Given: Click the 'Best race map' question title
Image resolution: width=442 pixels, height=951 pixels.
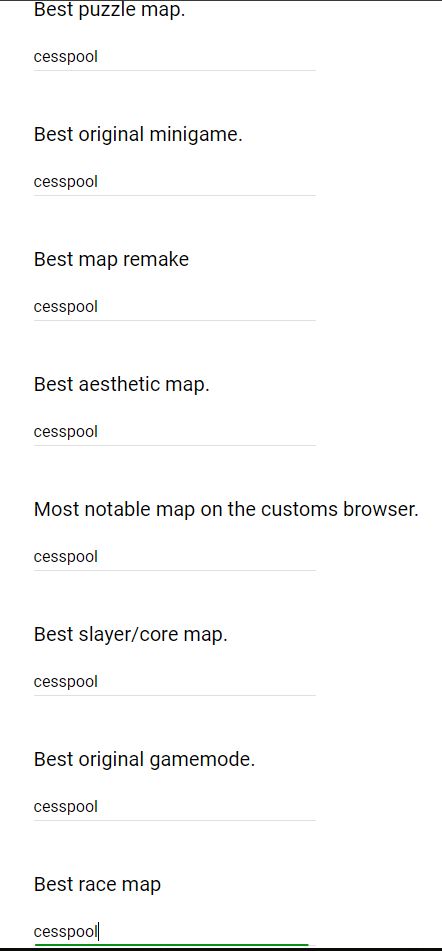Looking at the screenshot, I should pos(98,885).
